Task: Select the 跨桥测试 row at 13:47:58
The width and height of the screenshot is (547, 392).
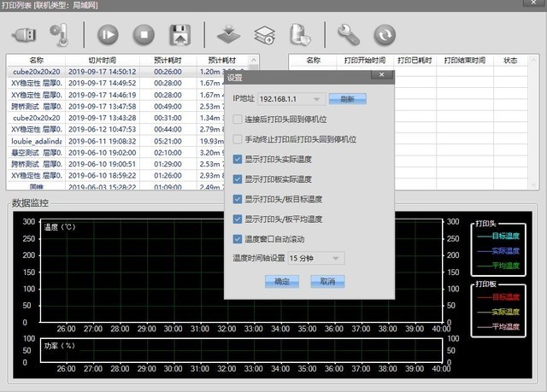Action: (115, 106)
